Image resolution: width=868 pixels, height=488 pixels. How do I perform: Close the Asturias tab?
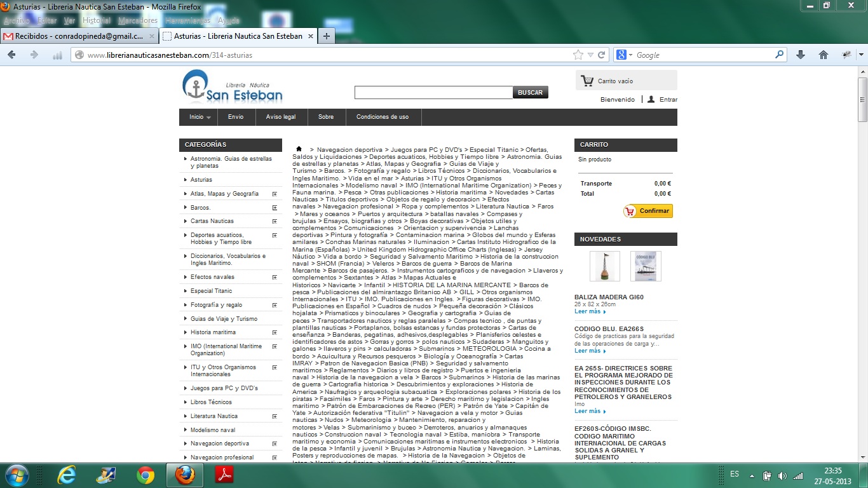point(311,36)
